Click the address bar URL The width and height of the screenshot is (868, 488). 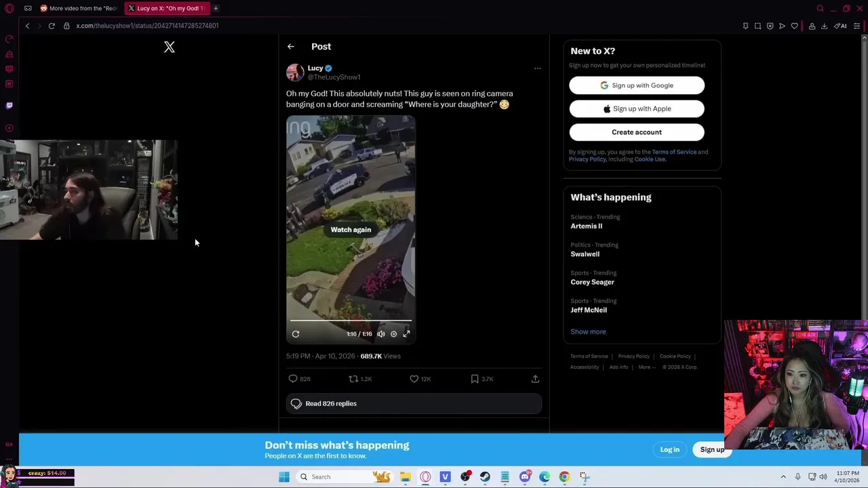147,26
